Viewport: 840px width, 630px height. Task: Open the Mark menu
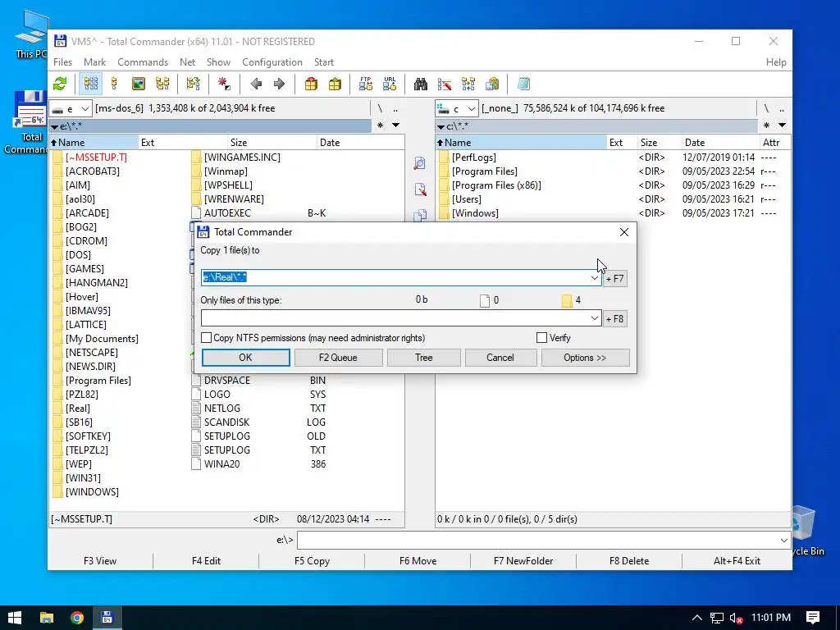coord(95,62)
